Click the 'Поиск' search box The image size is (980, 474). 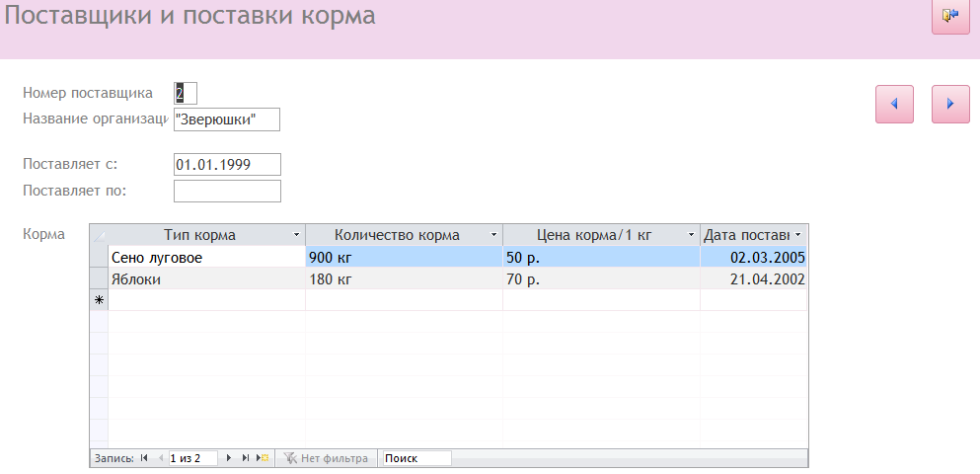pos(416,458)
